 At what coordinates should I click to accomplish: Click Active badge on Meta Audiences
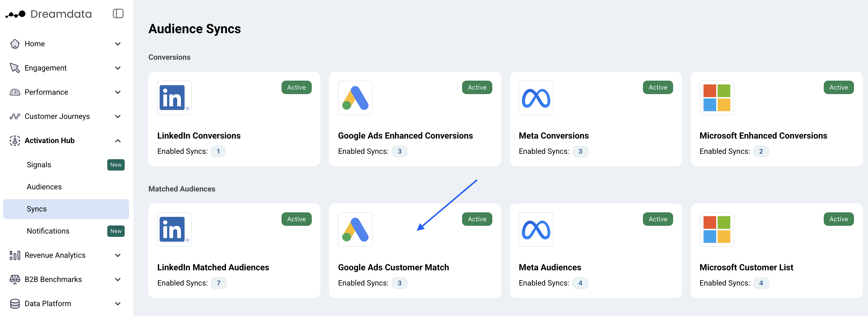pos(658,219)
